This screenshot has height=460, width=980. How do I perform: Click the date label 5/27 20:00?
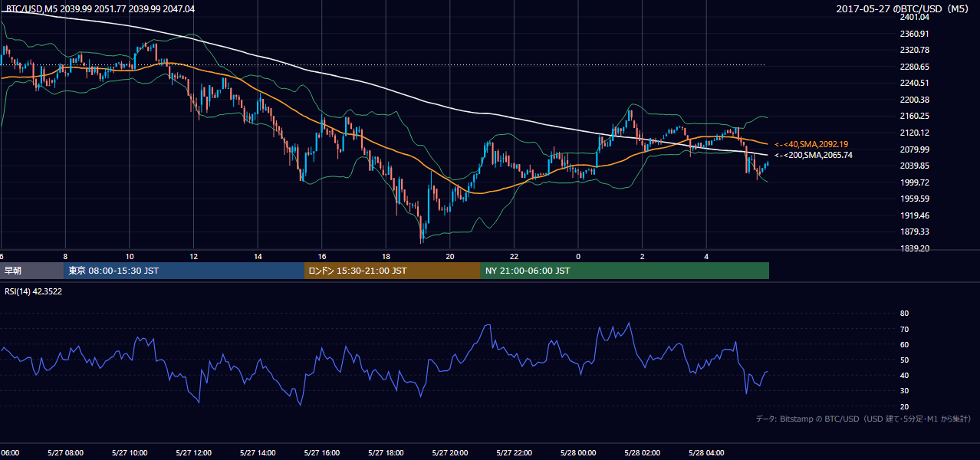click(449, 453)
